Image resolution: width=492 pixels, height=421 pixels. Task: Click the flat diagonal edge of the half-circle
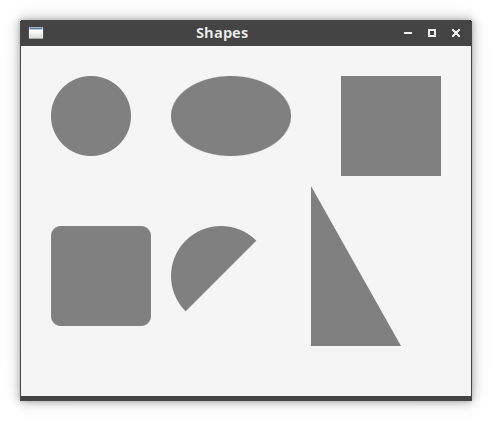[221, 276]
